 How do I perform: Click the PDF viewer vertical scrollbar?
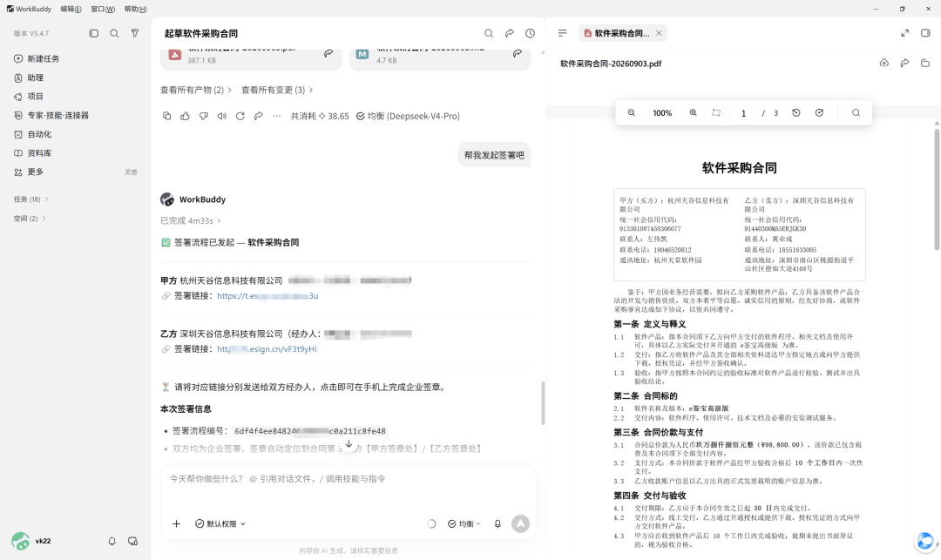point(936,189)
